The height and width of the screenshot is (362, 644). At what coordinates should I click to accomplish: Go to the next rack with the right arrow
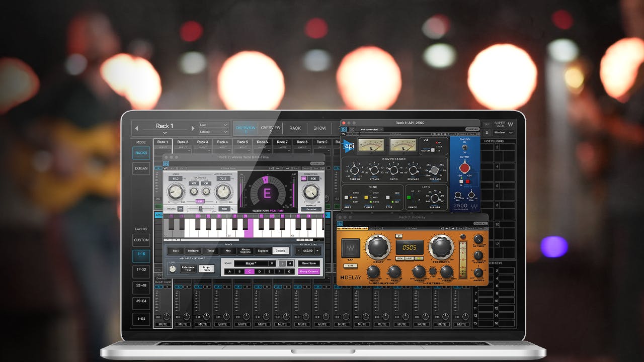pyautogui.click(x=193, y=128)
